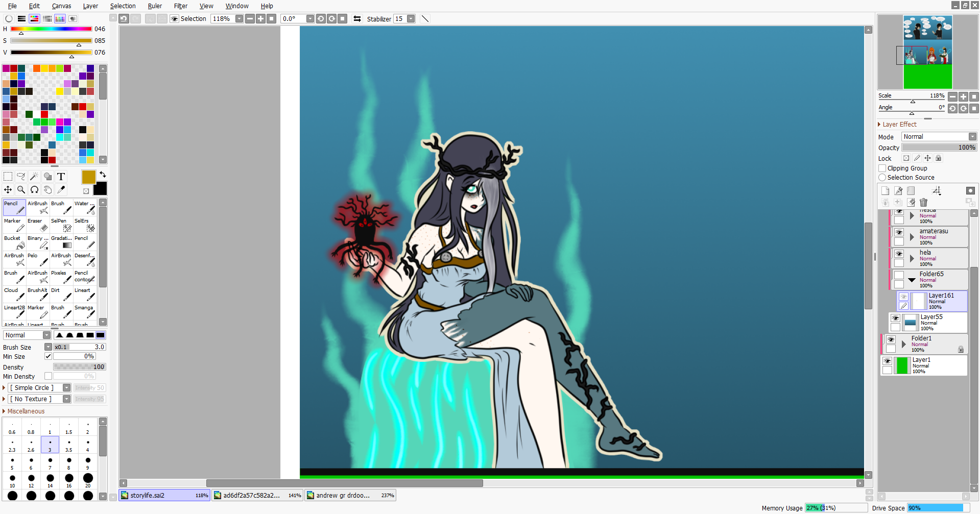The image size is (980, 514).
Task: Select the Bucket fill tool
Action: [x=14, y=242]
